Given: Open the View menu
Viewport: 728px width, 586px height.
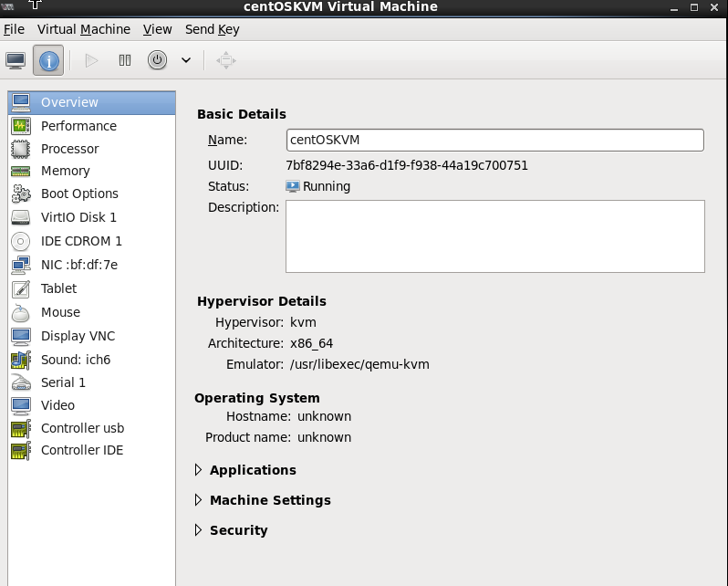Looking at the screenshot, I should point(158,29).
